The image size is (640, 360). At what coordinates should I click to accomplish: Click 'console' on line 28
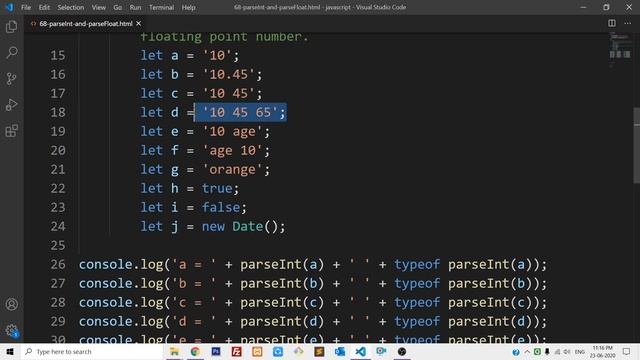point(106,302)
